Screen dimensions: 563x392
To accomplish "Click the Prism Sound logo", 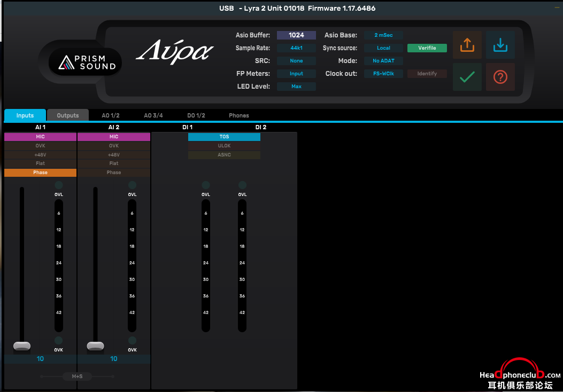I will point(85,62).
